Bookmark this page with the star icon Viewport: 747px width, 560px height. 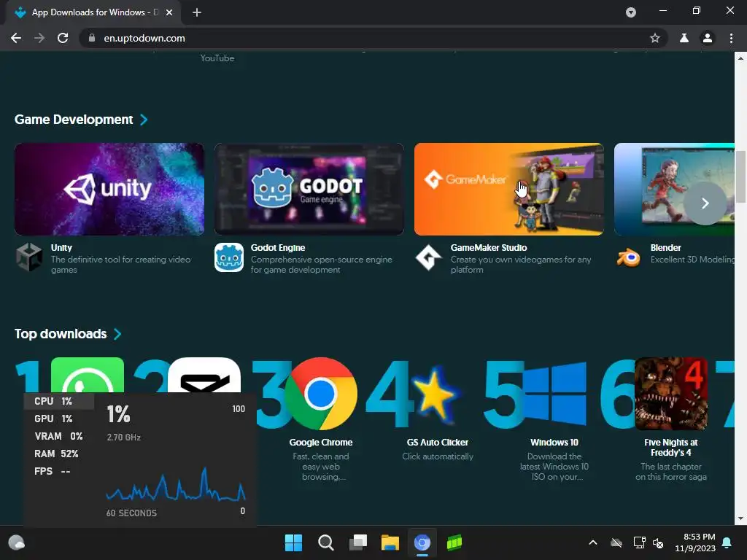coord(654,38)
